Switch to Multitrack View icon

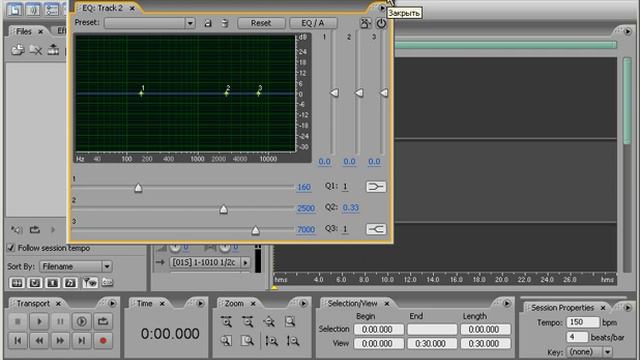[33, 9]
